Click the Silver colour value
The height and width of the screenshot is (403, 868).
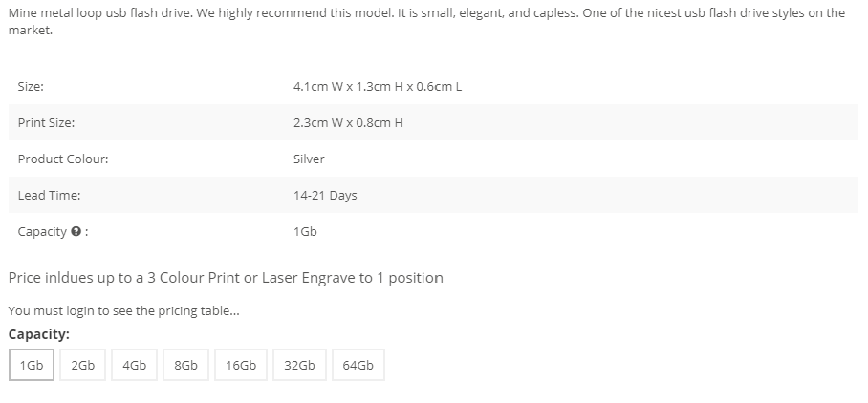pos(309,159)
